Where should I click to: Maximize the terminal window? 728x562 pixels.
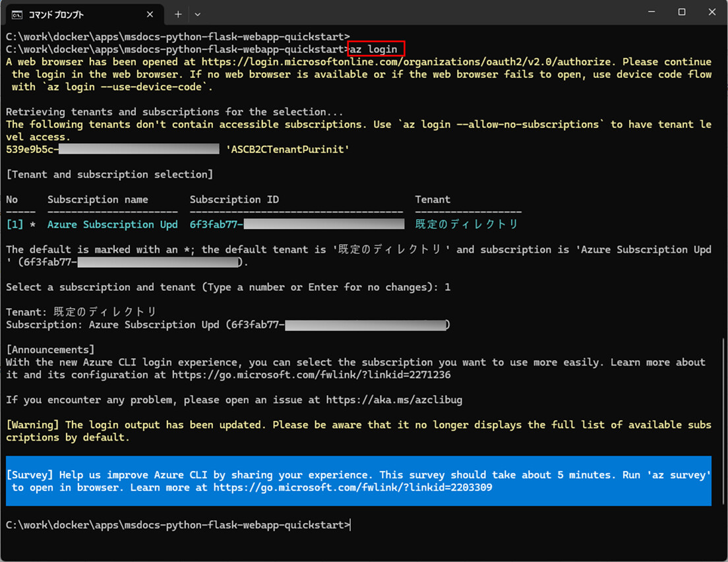point(681,11)
